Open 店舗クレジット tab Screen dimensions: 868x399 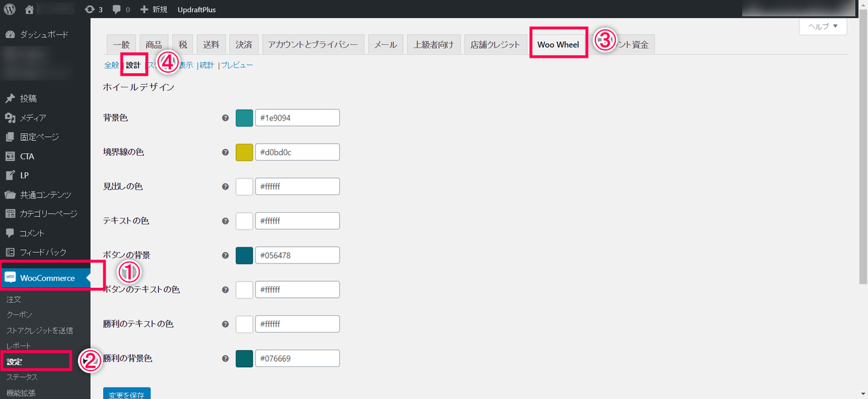pyautogui.click(x=495, y=45)
